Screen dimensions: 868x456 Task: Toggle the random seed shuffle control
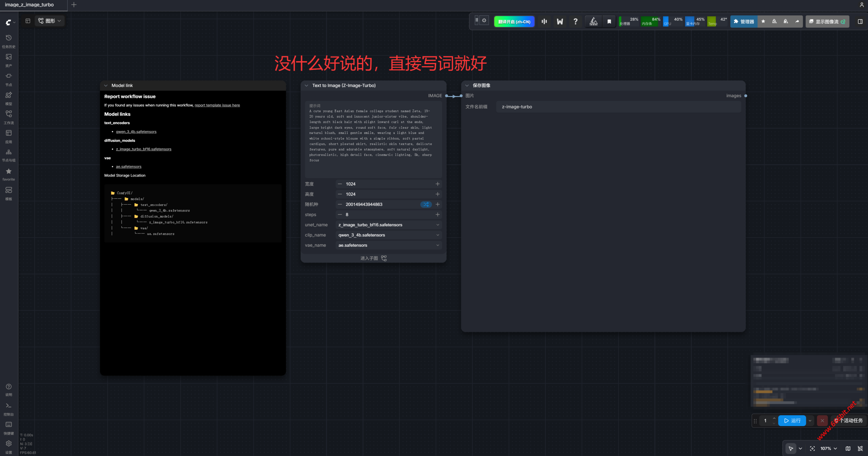[x=426, y=204]
